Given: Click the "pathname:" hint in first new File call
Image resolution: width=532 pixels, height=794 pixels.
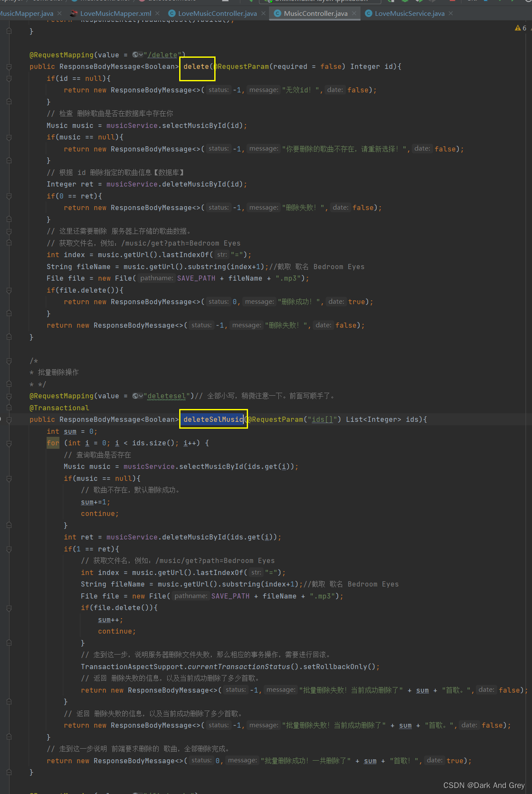Looking at the screenshot, I should tap(157, 278).
